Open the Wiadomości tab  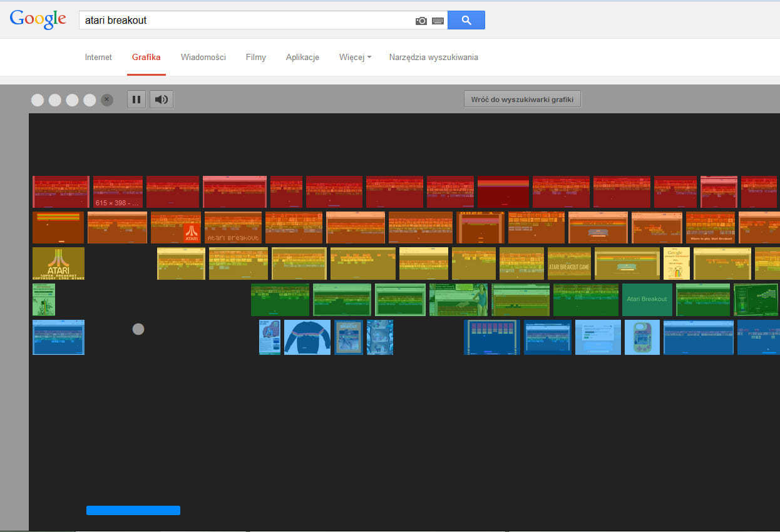(203, 57)
